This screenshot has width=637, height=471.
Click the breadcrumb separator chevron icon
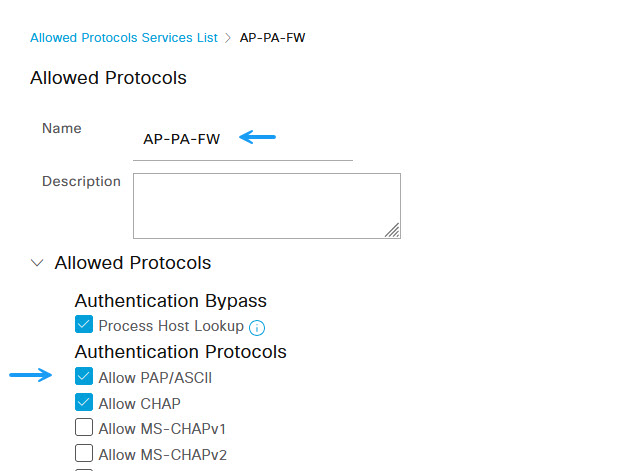(x=228, y=38)
